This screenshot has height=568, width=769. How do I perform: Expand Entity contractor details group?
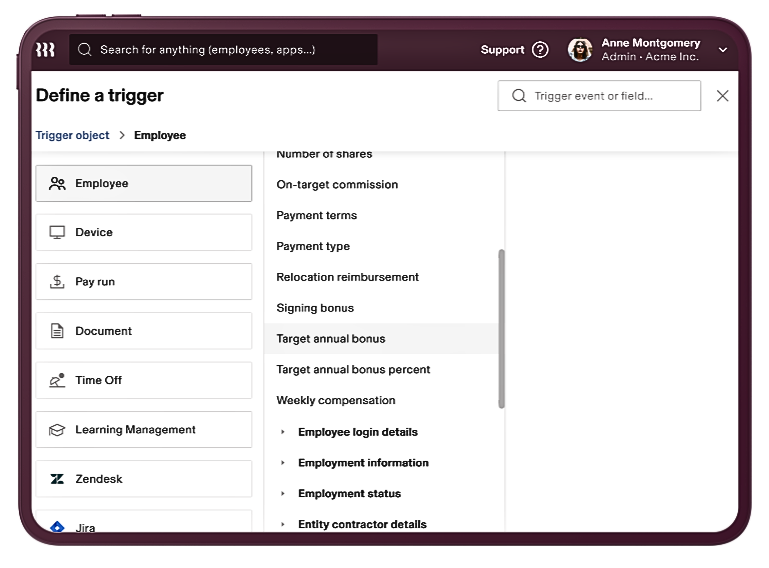point(282,524)
